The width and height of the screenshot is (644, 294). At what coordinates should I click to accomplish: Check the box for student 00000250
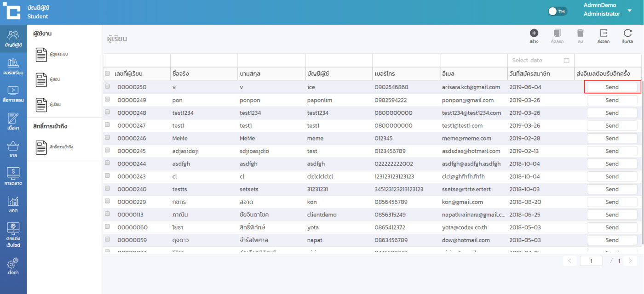coord(107,86)
